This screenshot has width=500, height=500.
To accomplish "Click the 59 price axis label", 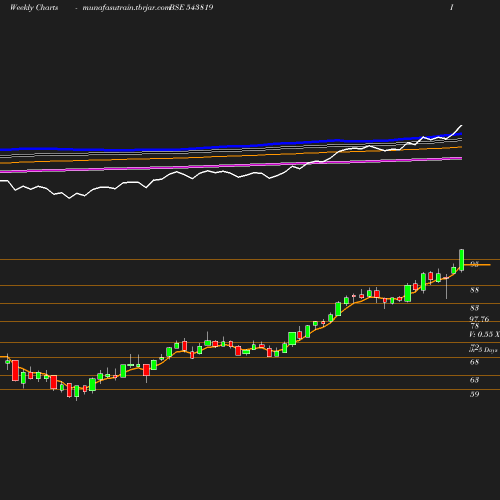I will tap(474, 394).
